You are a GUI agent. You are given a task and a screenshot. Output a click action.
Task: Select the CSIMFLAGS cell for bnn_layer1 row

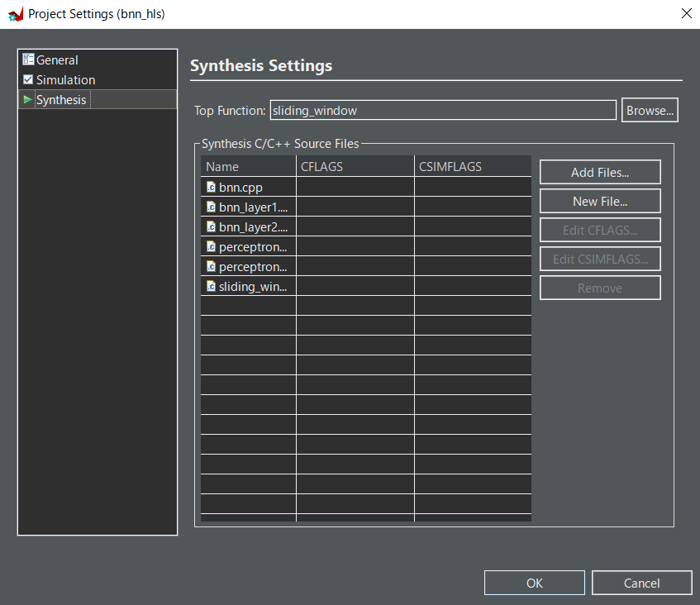[x=473, y=207]
